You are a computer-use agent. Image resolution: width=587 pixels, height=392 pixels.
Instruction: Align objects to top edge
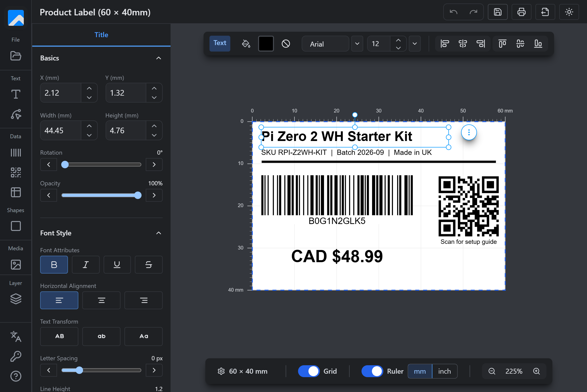coord(502,44)
